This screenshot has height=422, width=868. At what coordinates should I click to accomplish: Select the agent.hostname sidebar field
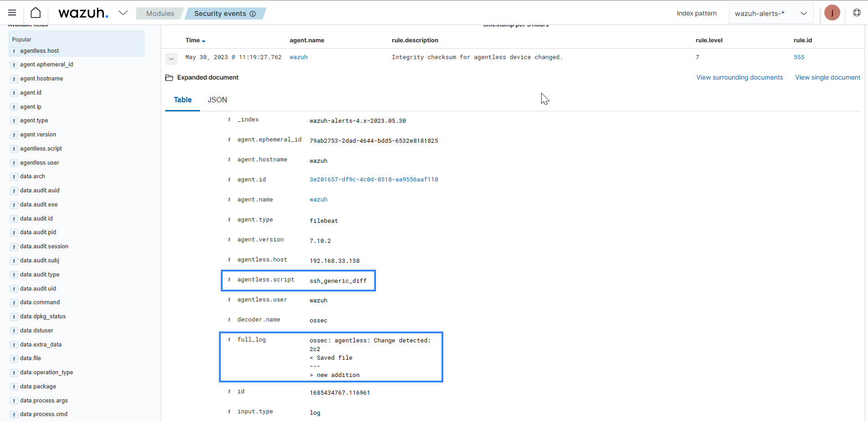(x=41, y=79)
